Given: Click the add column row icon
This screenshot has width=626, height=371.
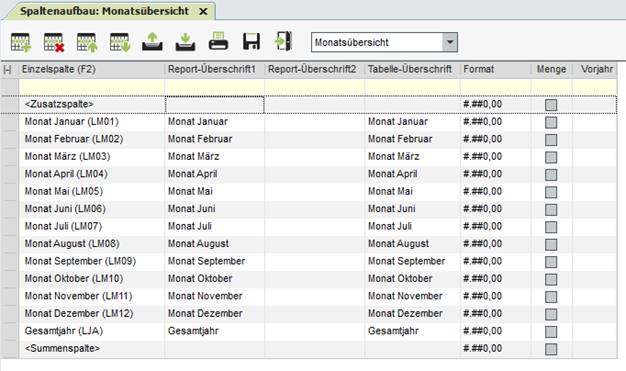Looking at the screenshot, I should [21, 42].
